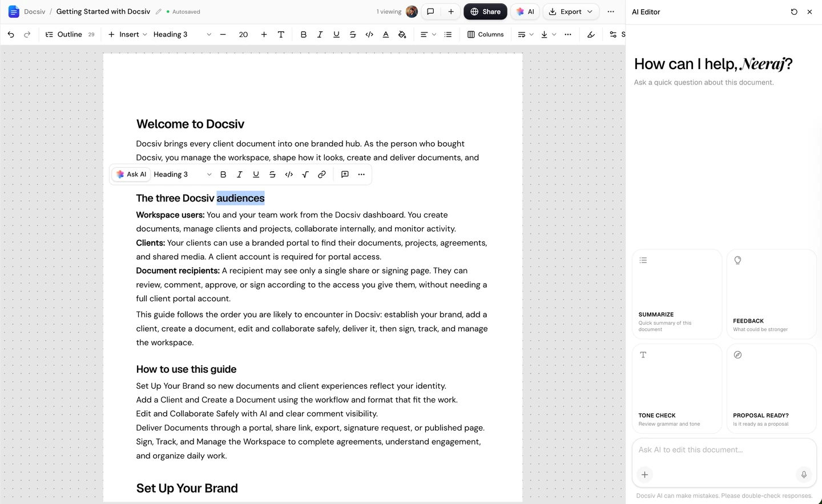Toggle italic in the main toolbar
822x504 pixels.
(320, 34)
